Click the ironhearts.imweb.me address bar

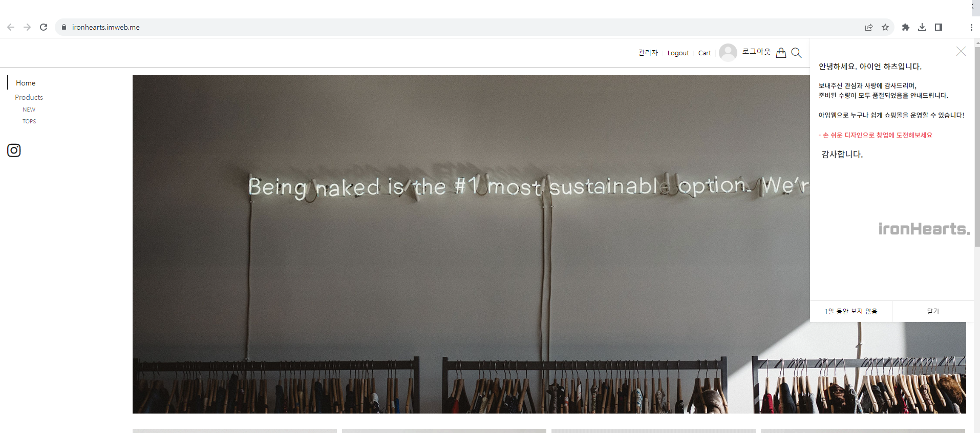tap(461, 27)
